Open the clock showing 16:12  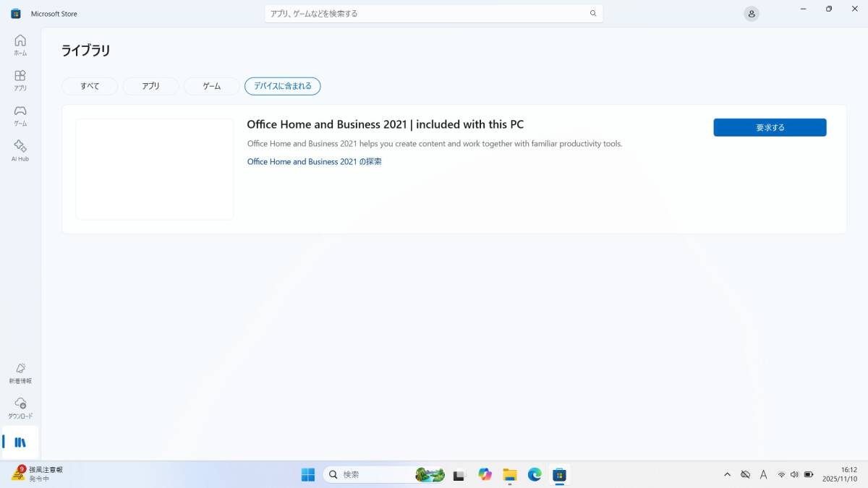pos(839,474)
